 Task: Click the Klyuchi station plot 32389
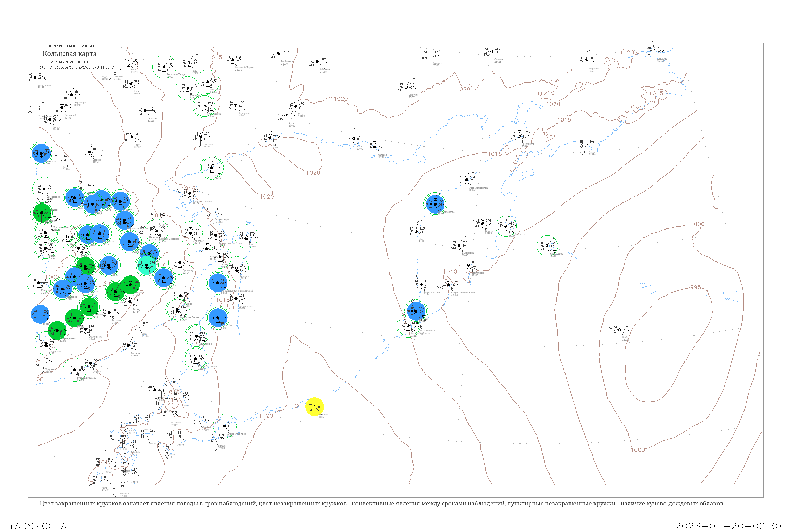click(483, 223)
